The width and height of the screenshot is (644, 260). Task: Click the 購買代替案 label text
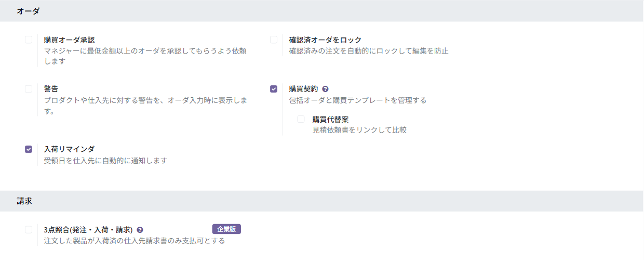coord(330,120)
